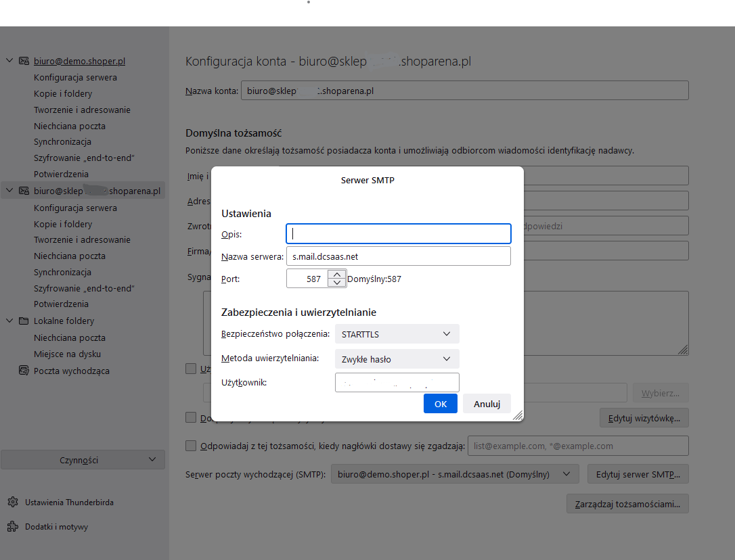
Task: Decrease the port number with the down arrow
Action: pos(336,283)
